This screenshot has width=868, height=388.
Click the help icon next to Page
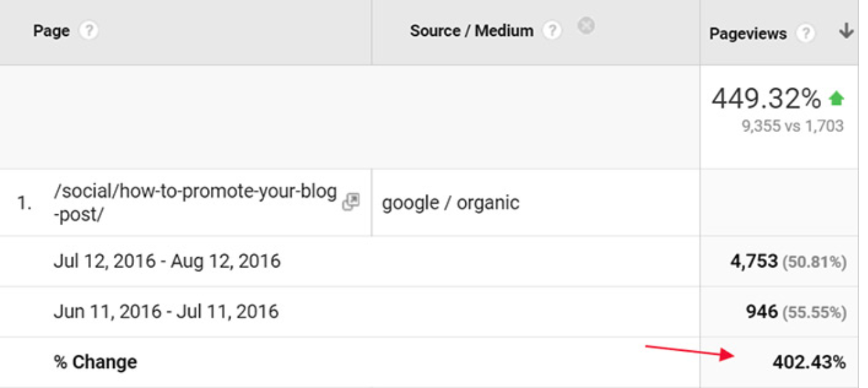88,31
